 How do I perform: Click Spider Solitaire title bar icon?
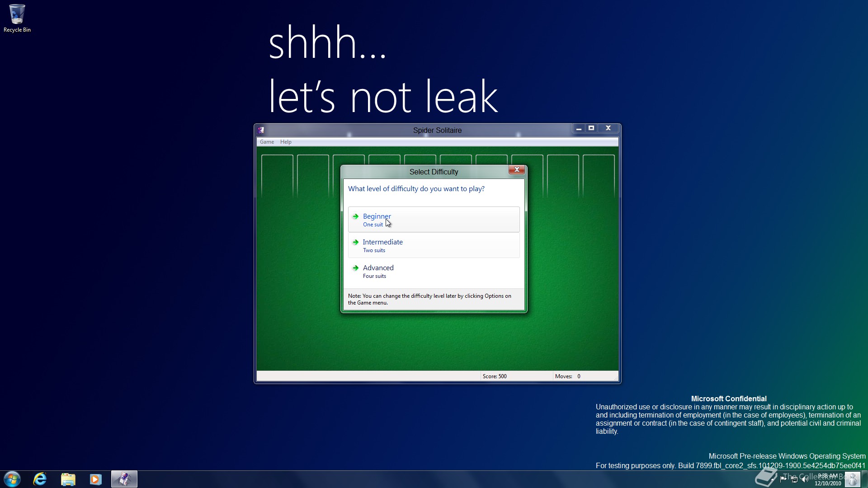pyautogui.click(x=261, y=130)
